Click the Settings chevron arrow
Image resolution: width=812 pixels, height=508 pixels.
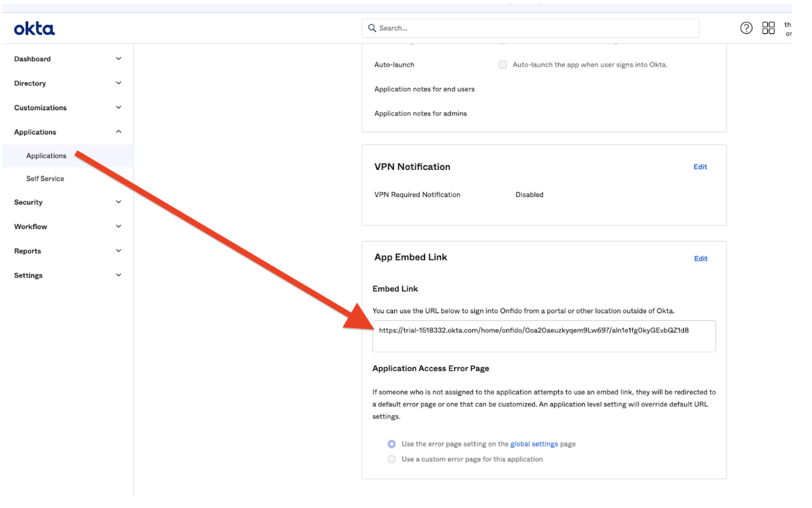pyautogui.click(x=119, y=276)
